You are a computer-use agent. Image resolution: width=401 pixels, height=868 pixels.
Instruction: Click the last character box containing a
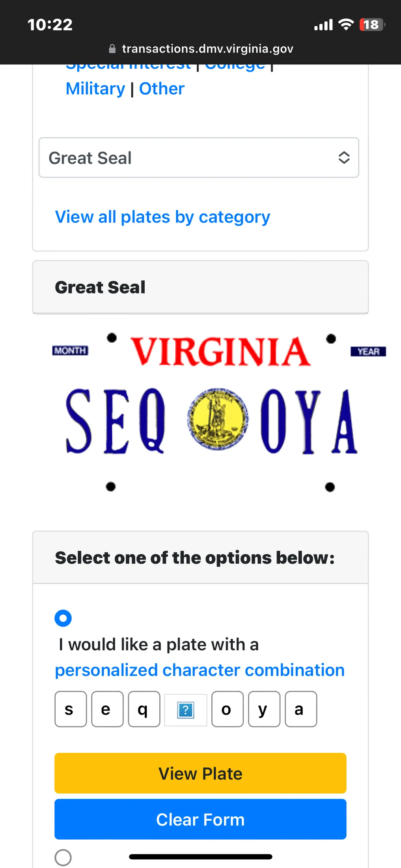[301, 709]
